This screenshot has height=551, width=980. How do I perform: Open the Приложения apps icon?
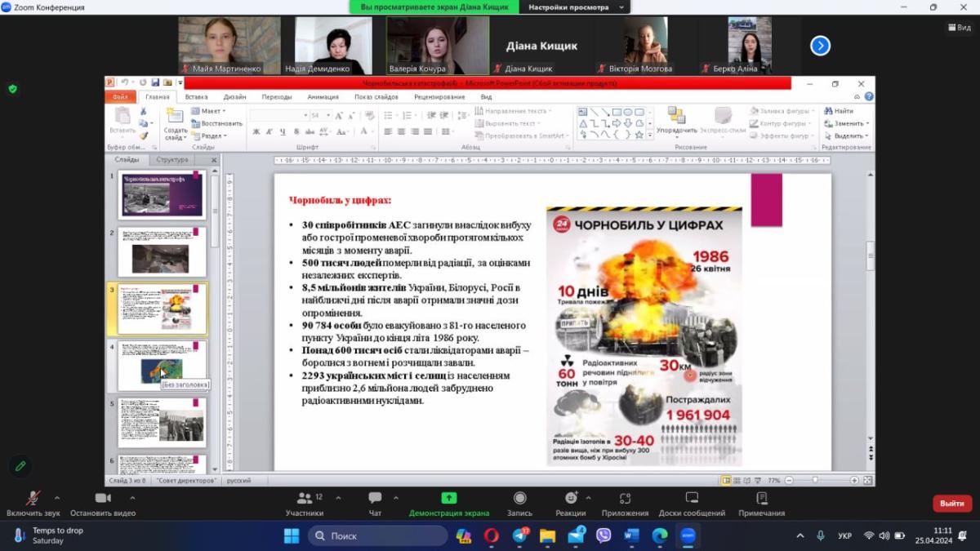click(625, 499)
